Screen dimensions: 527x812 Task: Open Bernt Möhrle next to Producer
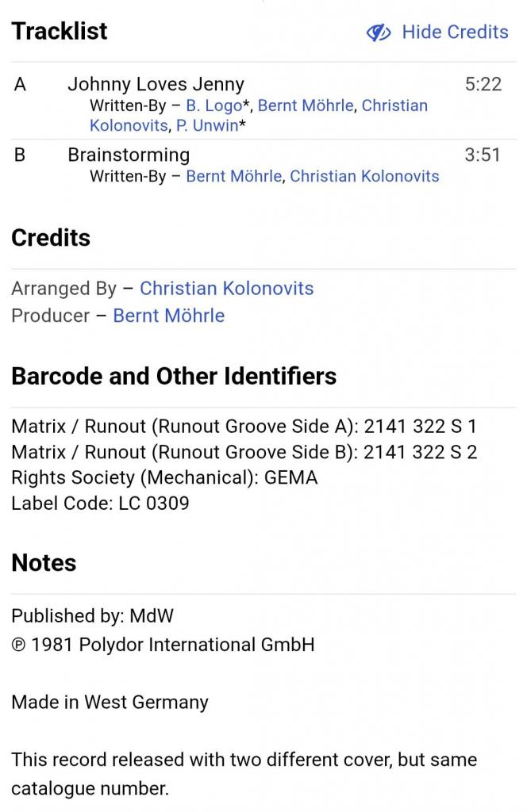pyautogui.click(x=168, y=316)
